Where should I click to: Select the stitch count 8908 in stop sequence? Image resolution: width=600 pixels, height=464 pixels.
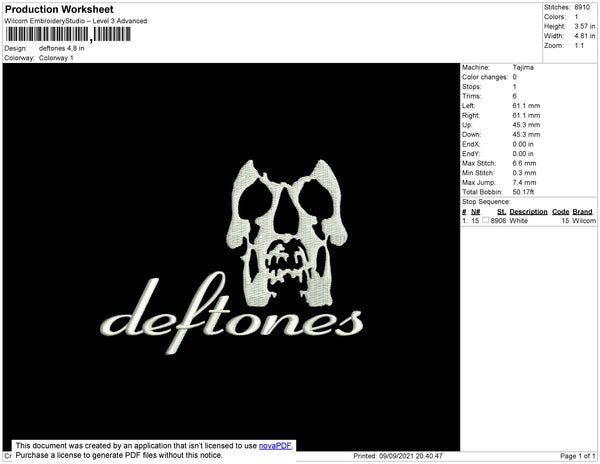[x=498, y=221]
